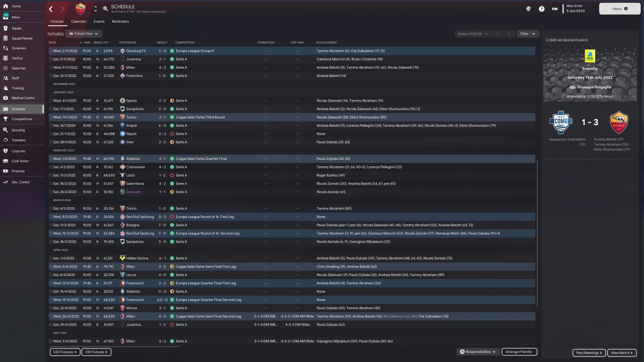
Task: Select the row circle for Wed, 8/3/2023
Action: (x=51, y=217)
